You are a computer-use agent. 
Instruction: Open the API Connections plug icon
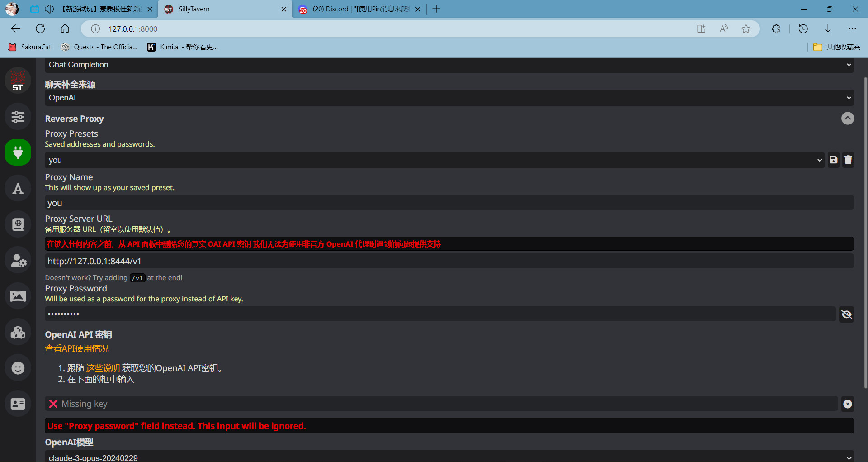18,152
